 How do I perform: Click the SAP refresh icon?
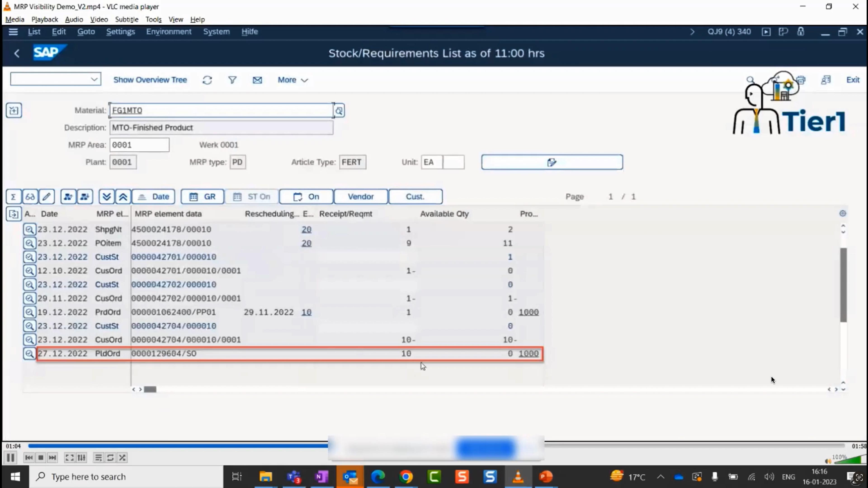[x=207, y=80]
